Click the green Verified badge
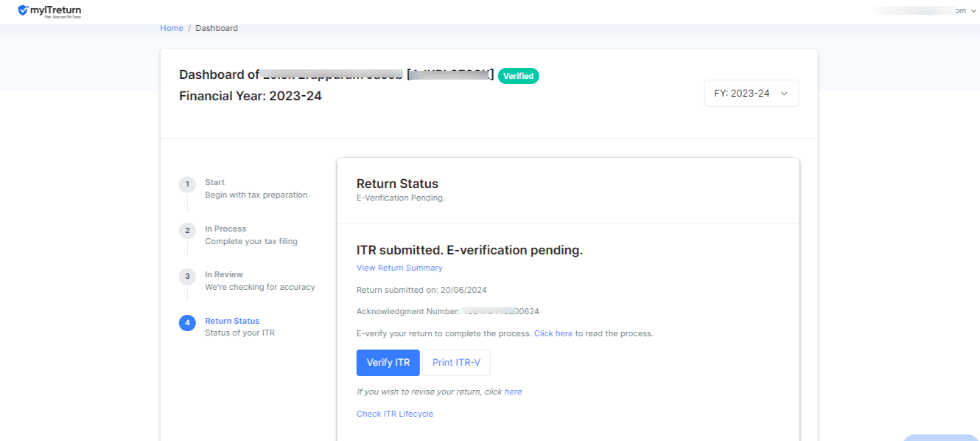980x441 pixels. coord(518,75)
